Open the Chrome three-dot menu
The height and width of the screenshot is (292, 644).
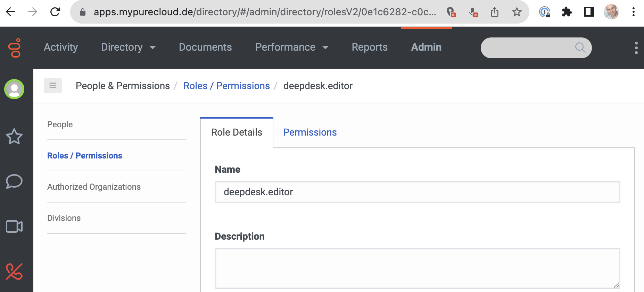tap(634, 12)
